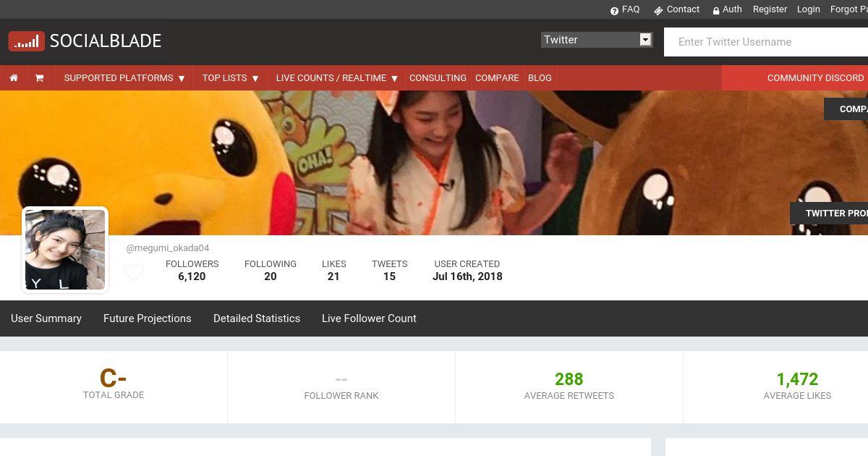Click the 1,472 average likes value
The width and height of the screenshot is (868, 456).
click(797, 379)
